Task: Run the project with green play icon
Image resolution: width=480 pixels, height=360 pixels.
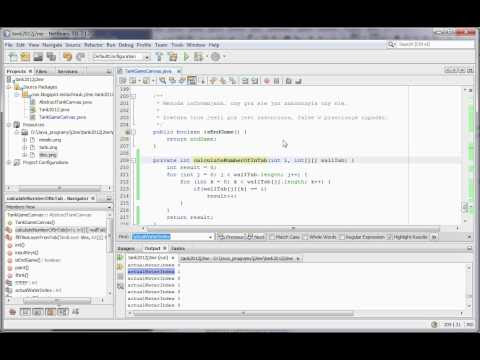Action: pos(186,57)
